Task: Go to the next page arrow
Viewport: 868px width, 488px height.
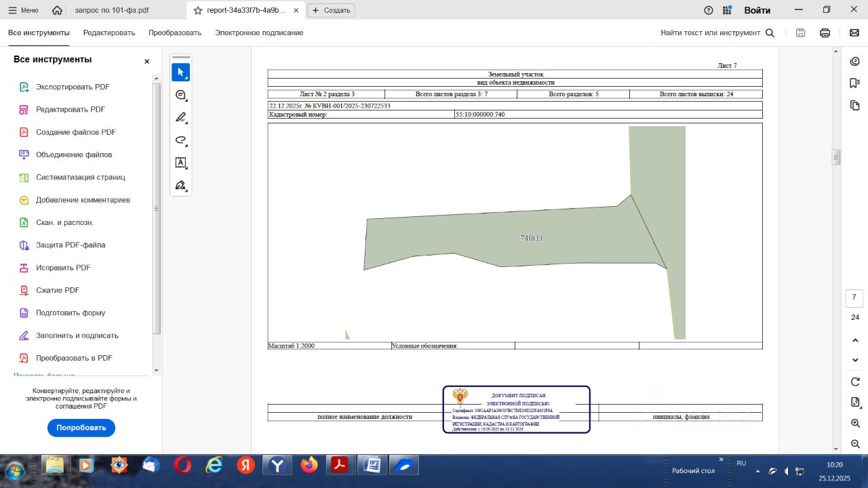Action: [x=855, y=360]
